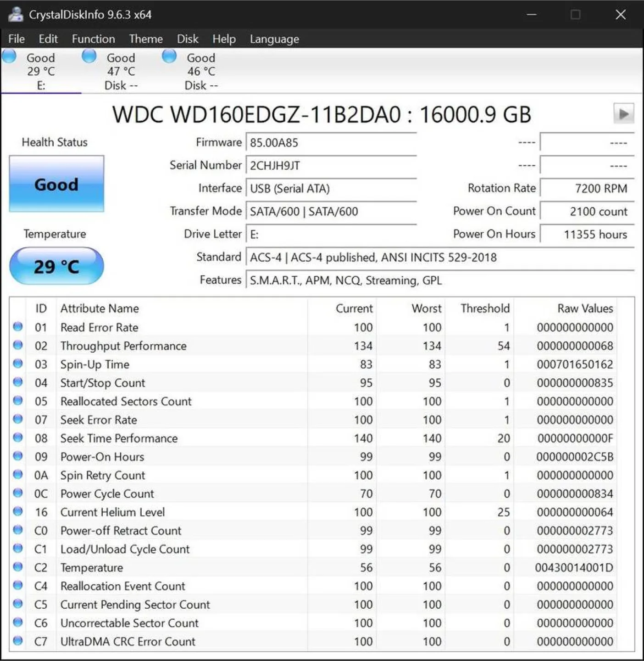Click the indicator beside Reallocated Sectors Count
This screenshot has height=661, width=644.
18,401
